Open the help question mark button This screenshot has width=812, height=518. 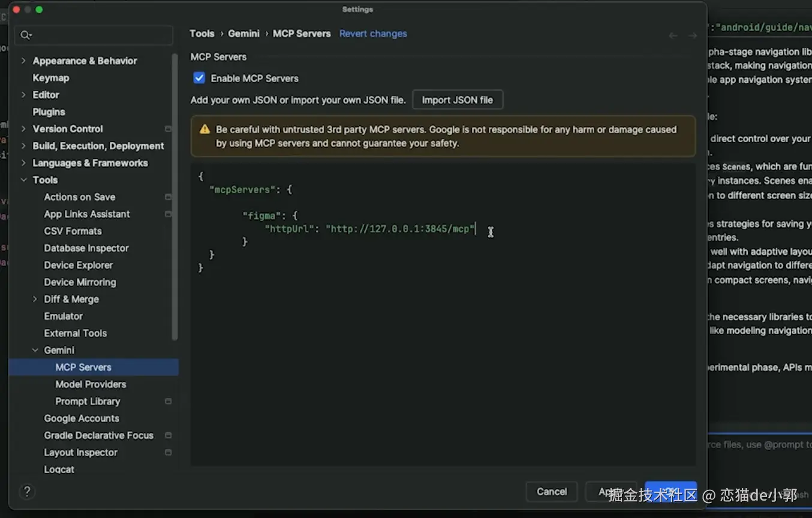coord(26,492)
